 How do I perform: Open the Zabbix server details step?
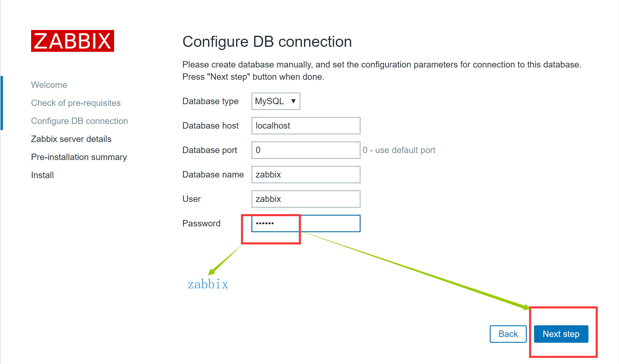pyautogui.click(x=71, y=139)
